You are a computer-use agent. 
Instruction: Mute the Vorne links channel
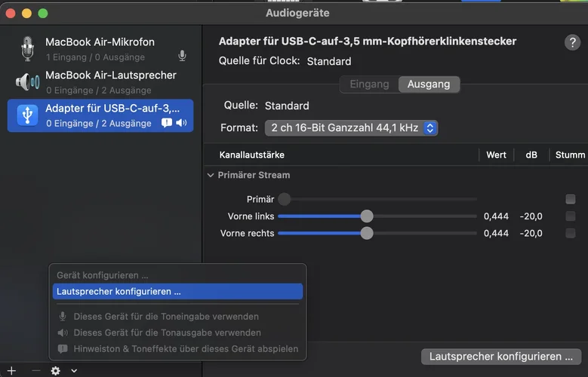[571, 216]
